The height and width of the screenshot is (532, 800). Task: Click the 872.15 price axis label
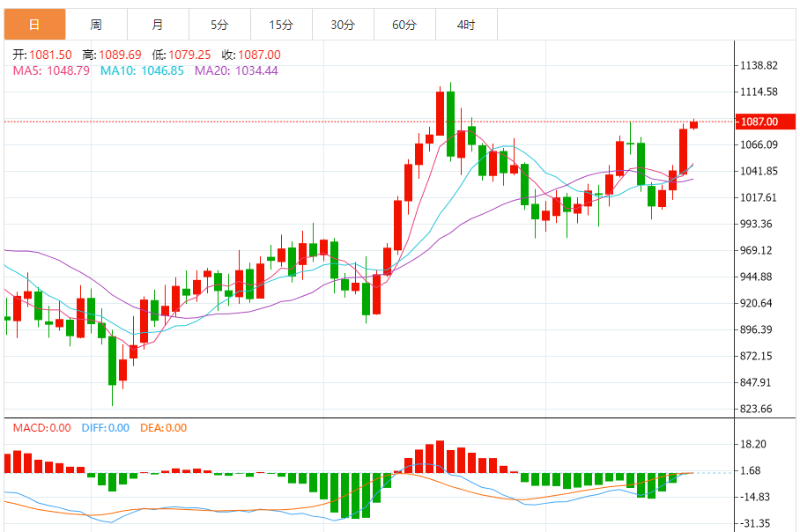point(756,356)
